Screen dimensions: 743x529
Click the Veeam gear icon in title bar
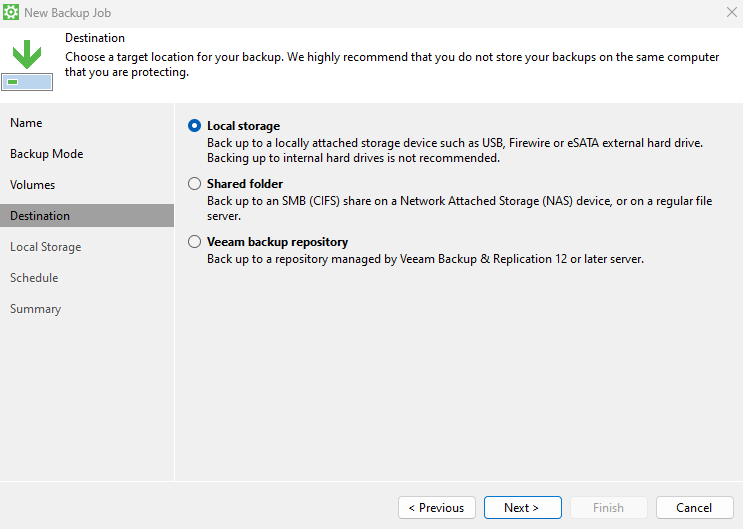pyautogui.click(x=12, y=14)
